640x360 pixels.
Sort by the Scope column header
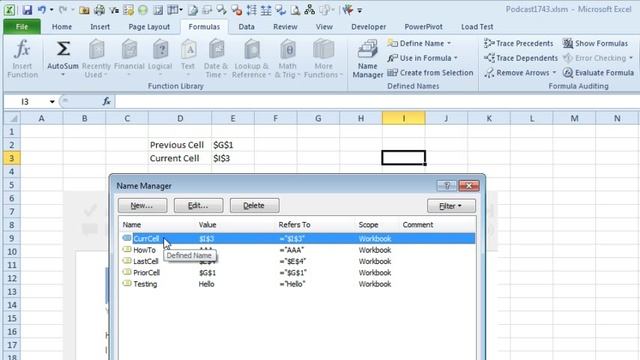pyautogui.click(x=368, y=225)
